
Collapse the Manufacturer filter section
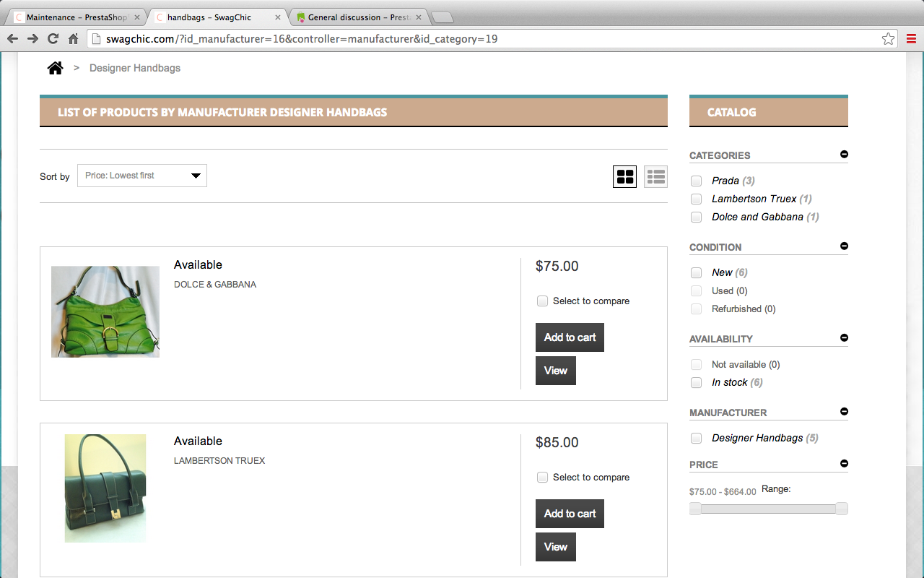pos(844,411)
